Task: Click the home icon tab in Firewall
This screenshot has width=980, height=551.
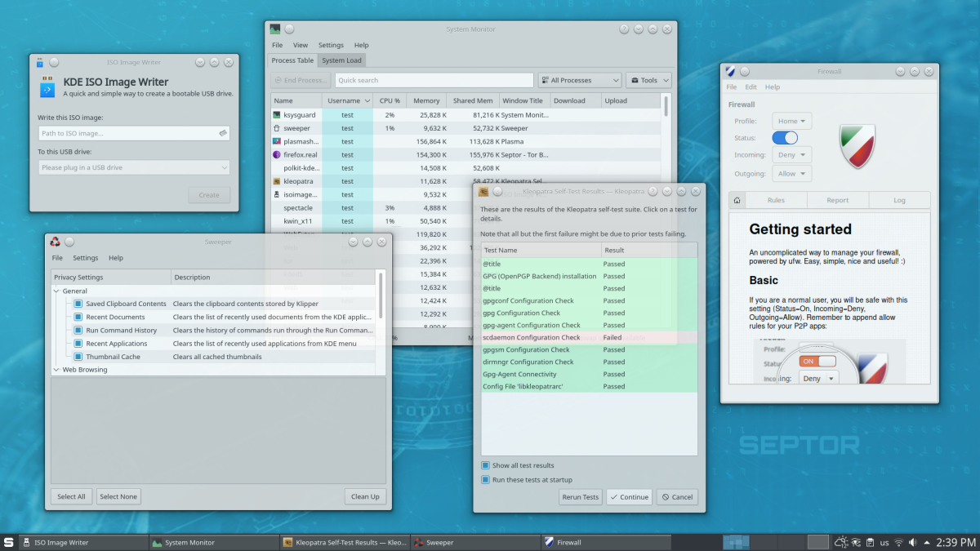Action: pos(737,200)
